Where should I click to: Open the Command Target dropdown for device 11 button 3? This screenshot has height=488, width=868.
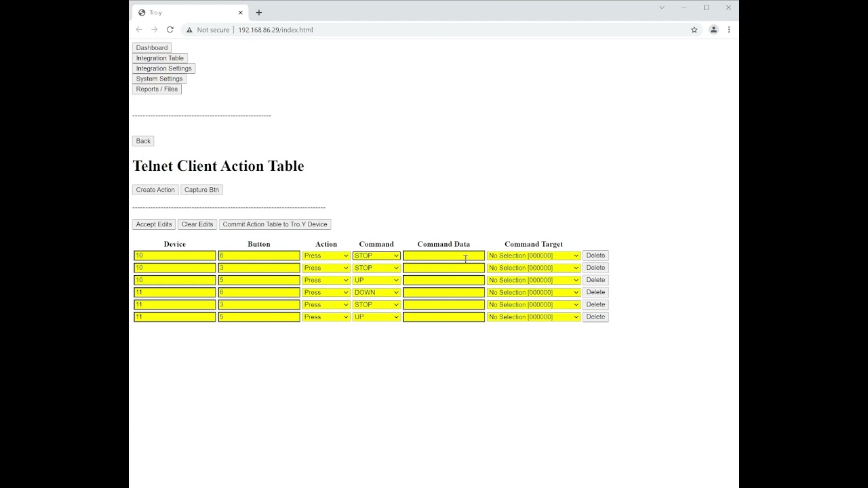[x=534, y=304]
